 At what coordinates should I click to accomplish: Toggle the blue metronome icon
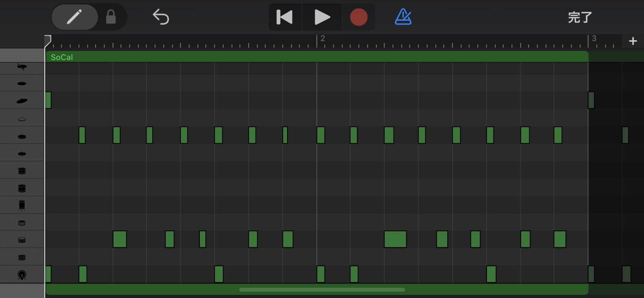tap(403, 17)
